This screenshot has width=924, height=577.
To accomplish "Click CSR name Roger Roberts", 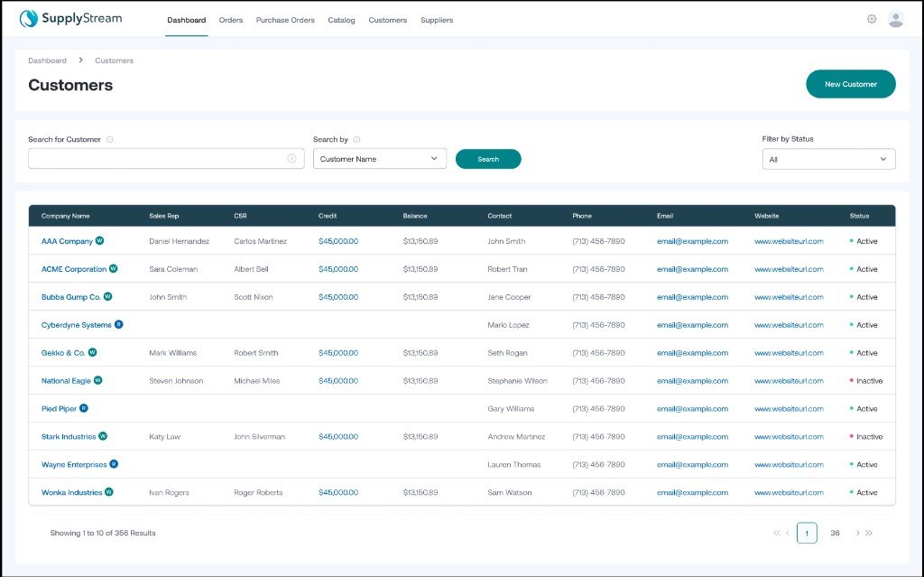I will click(258, 493).
